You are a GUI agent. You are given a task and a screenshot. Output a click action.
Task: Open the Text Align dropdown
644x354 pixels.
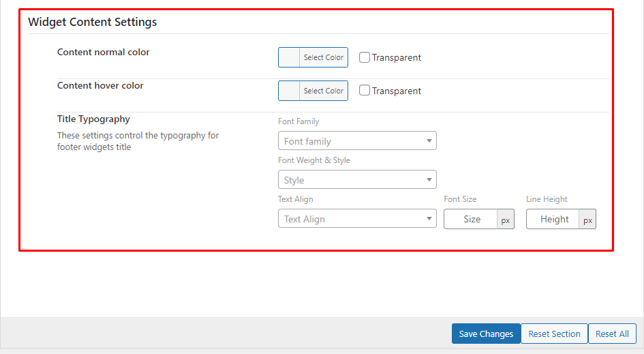[x=357, y=219]
